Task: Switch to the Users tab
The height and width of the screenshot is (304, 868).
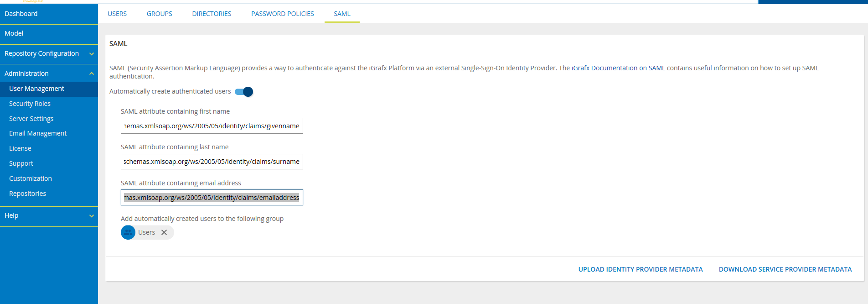Action: pos(117,14)
